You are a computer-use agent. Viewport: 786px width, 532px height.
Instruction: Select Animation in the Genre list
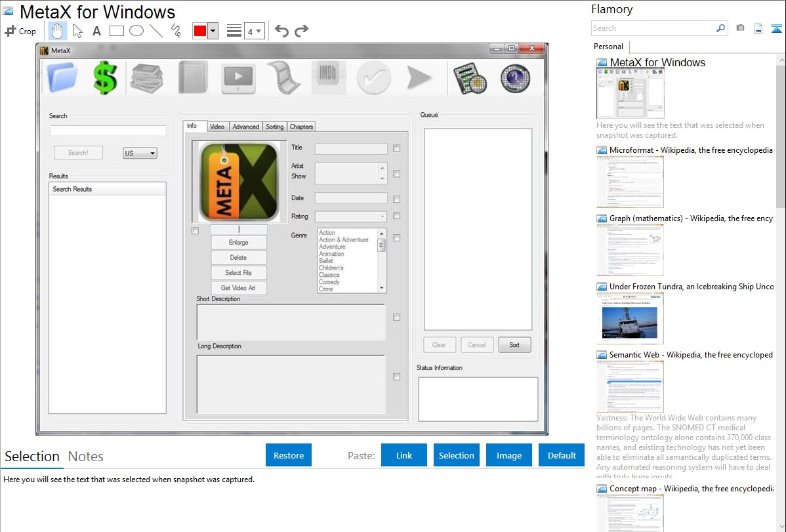click(x=331, y=254)
